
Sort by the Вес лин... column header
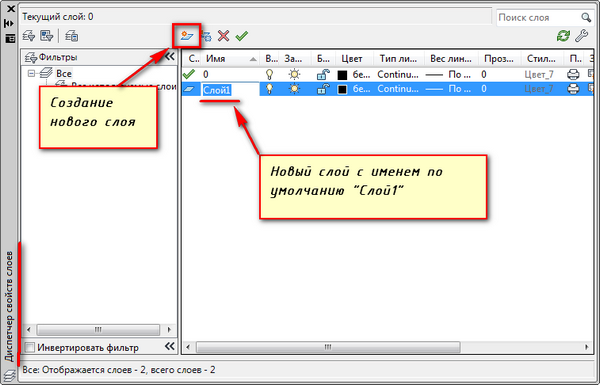tap(451, 59)
